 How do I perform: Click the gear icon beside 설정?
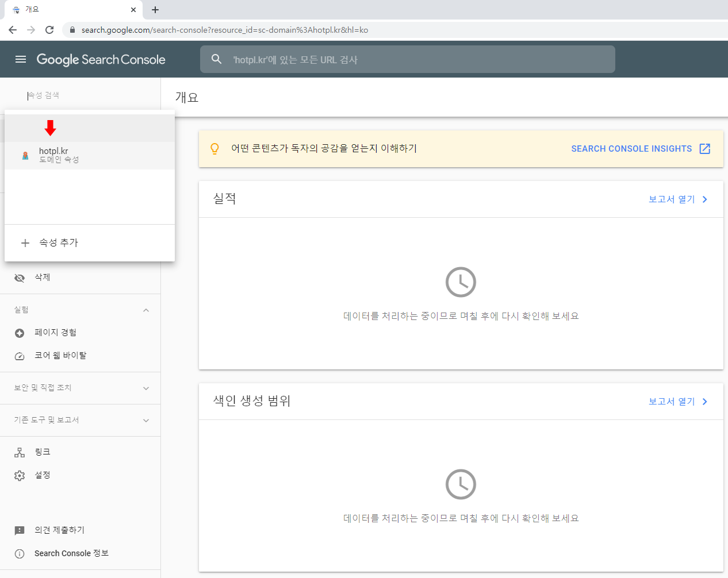20,476
